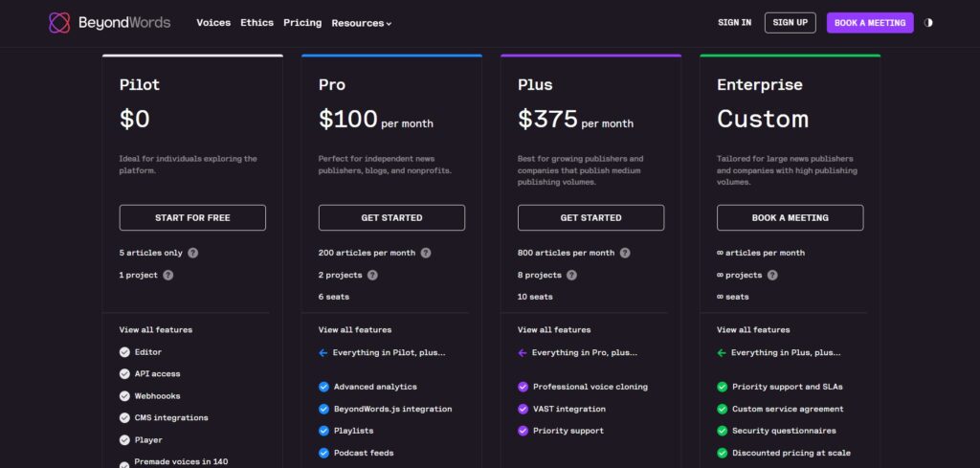Click the checkmark icon next to API access
The height and width of the screenshot is (468, 980).
click(x=124, y=374)
